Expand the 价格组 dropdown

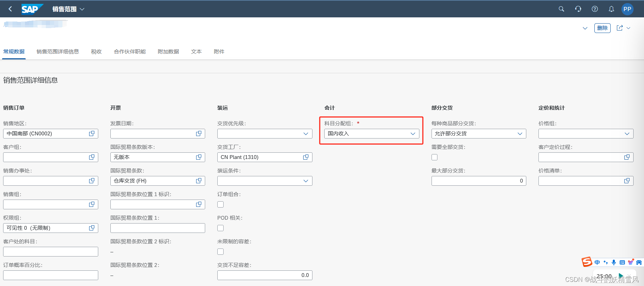click(586, 134)
